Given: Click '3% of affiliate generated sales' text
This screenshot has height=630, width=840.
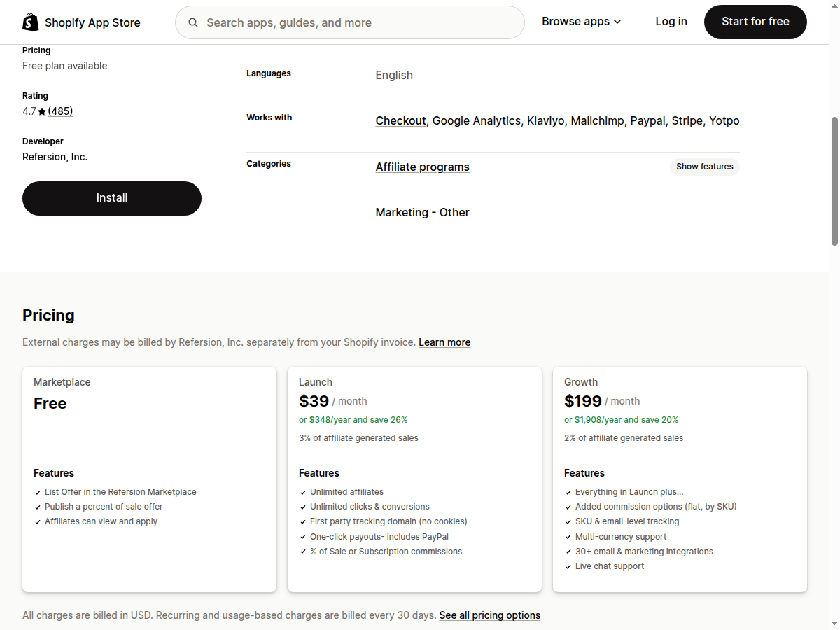Looking at the screenshot, I should 358,438.
